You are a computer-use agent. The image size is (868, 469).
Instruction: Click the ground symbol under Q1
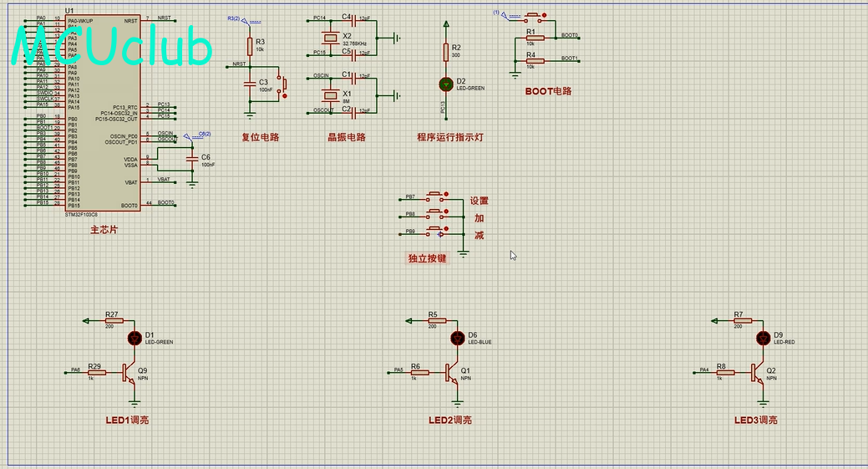[x=457, y=403]
